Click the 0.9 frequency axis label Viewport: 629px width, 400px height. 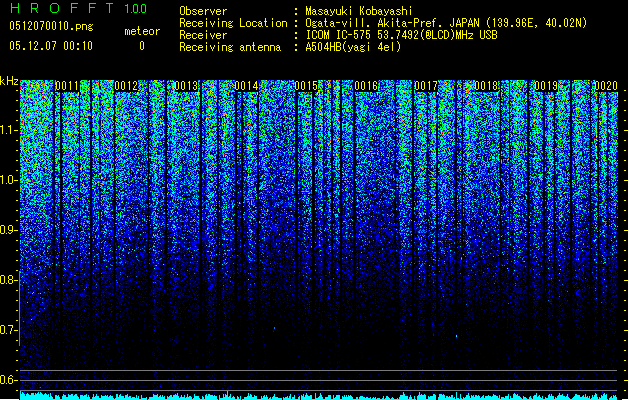(9, 230)
